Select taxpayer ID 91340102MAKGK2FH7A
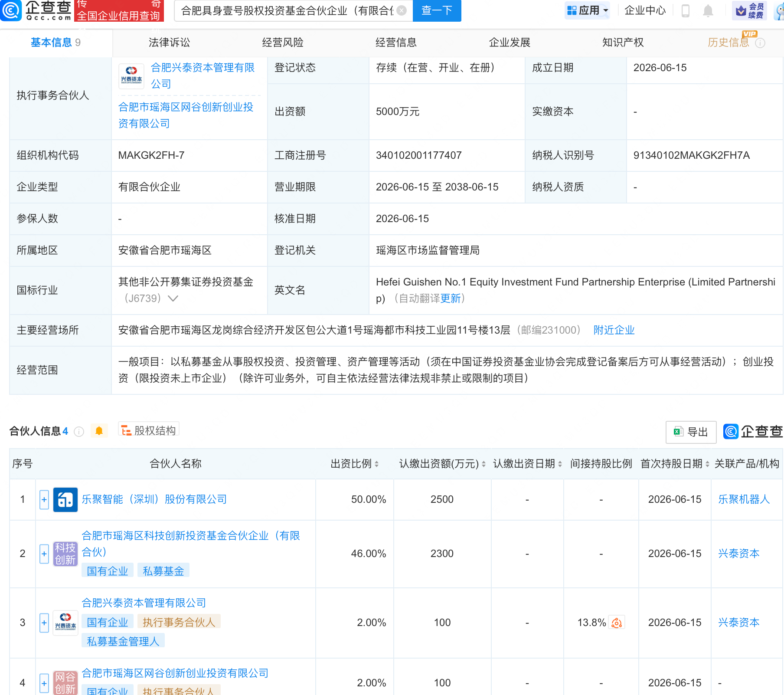Screen dimensions: 784x695 pyautogui.click(x=692, y=155)
